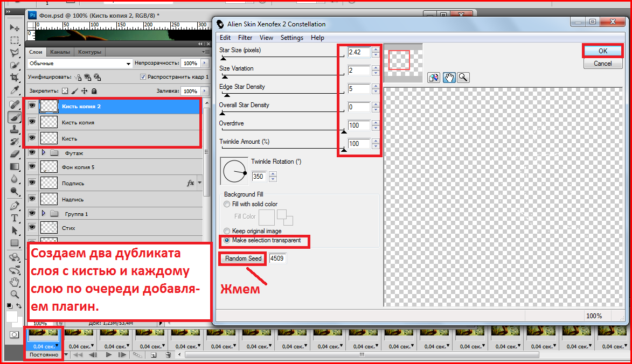Click the lock position icon

coord(84,91)
